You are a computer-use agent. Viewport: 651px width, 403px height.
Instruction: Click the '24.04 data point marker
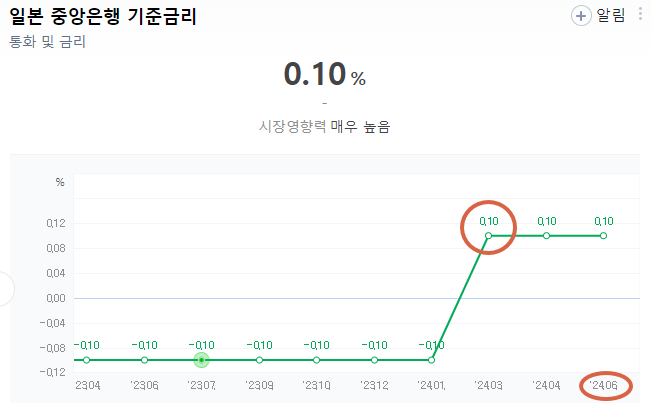coord(546,236)
